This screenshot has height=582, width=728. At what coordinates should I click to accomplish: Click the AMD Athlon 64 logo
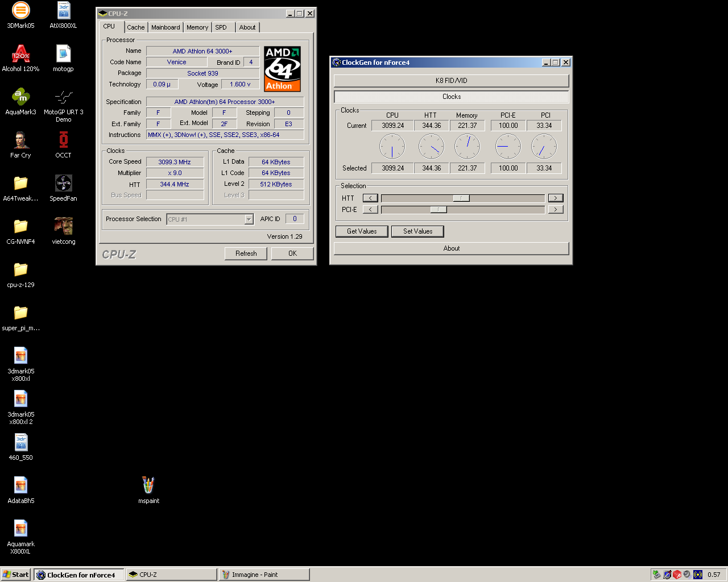(283, 69)
